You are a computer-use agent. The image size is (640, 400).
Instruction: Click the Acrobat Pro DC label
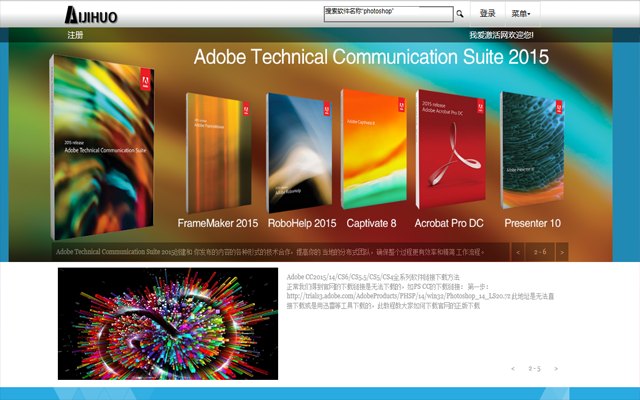click(x=449, y=223)
